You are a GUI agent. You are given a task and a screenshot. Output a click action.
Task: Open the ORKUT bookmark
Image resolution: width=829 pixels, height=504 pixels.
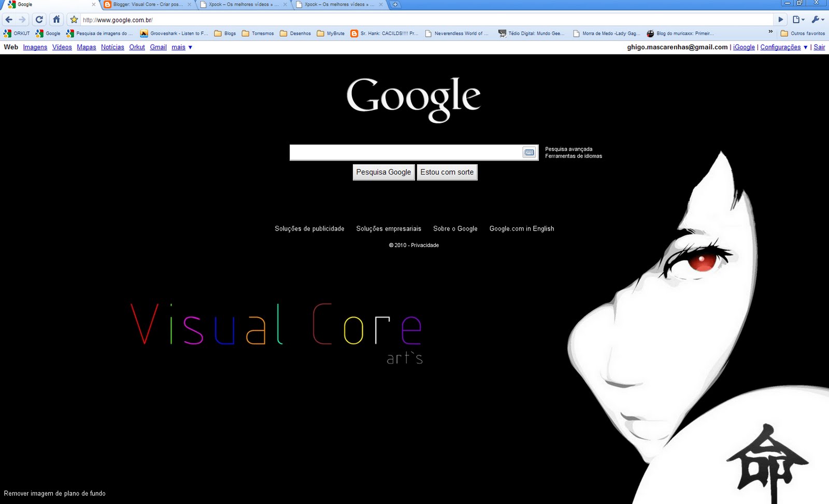pyautogui.click(x=16, y=33)
